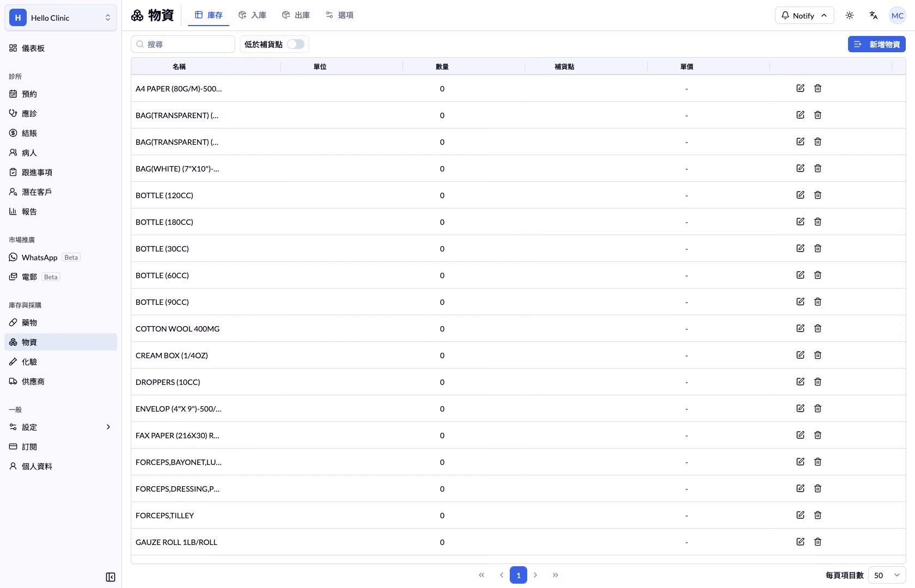Open WhatsApp marketing page
This screenshot has width=915, height=588.
[60, 257]
